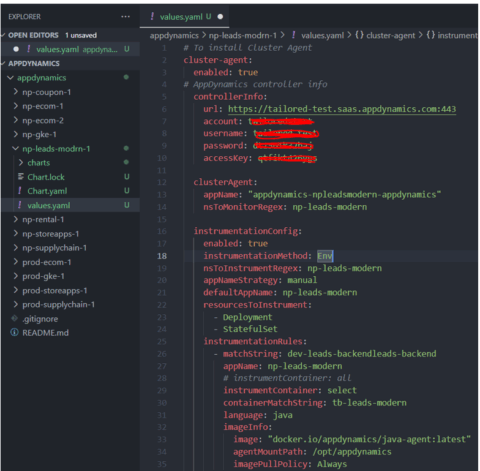This screenshot has height=471, width=480.
Task: Click the .gitignore file icon
Action: 14,318
